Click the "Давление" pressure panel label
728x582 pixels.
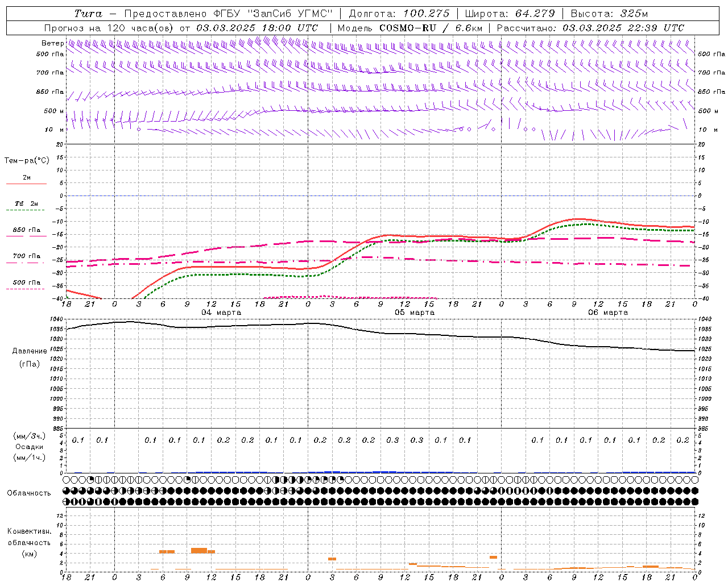point(30,351)
